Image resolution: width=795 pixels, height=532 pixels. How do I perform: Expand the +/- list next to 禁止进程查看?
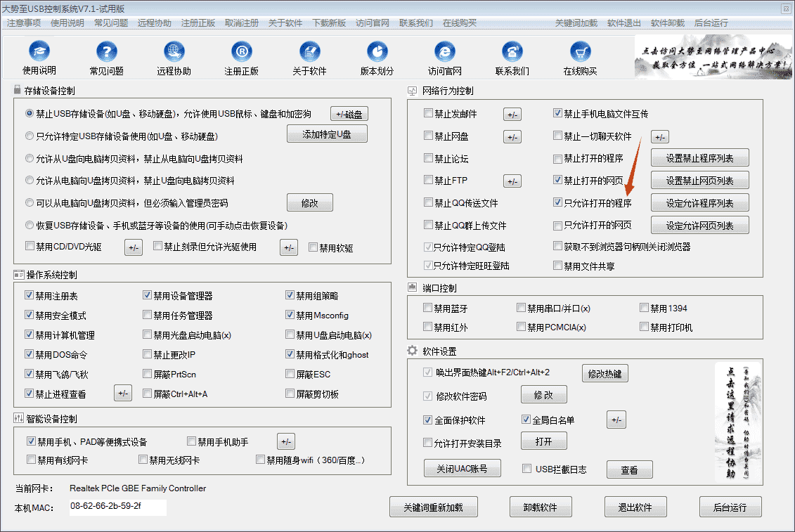(123, 392)
